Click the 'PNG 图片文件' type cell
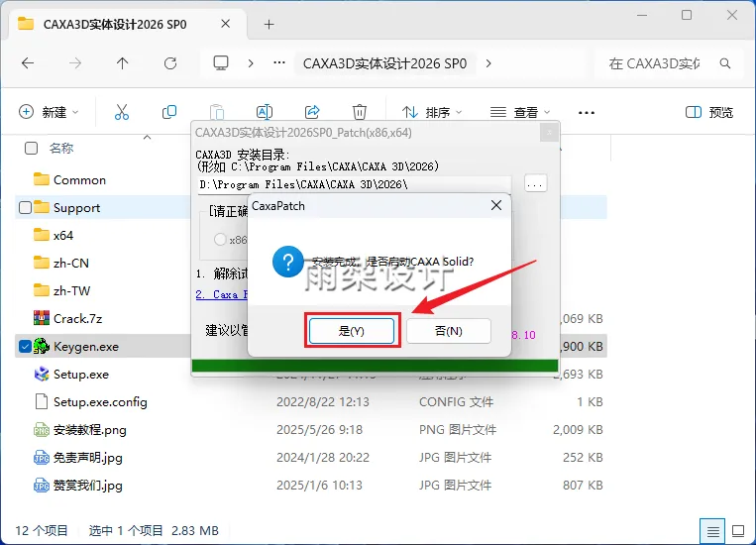The image size is (756, 545). (x=458, y=429)
